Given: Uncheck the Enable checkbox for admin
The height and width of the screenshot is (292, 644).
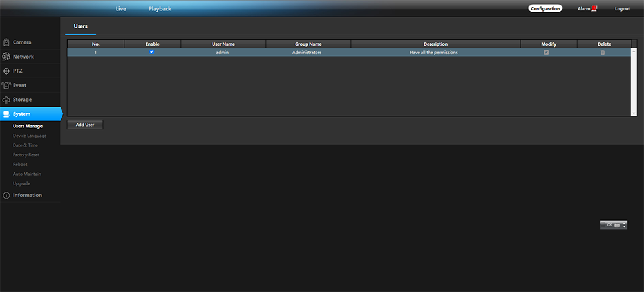Looking at the screenshot, I should click(152, 52).
